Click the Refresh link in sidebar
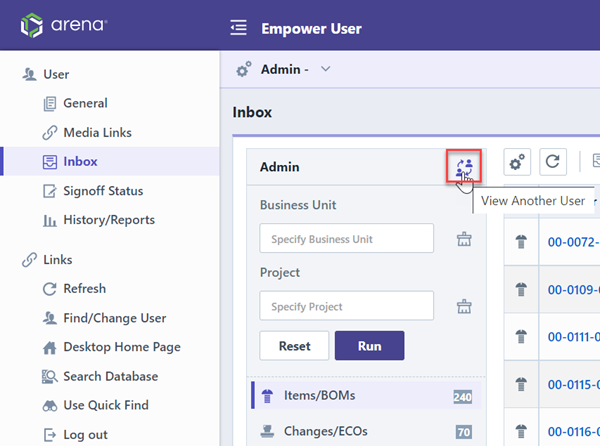 point(84,289)
